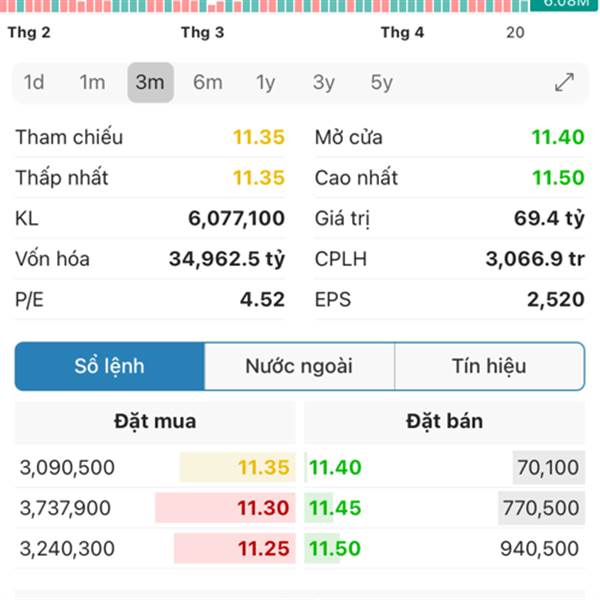This screenshot has width=600, height=600.
Task: Tap the 11.25 buy order price
Action: (264, 549)
